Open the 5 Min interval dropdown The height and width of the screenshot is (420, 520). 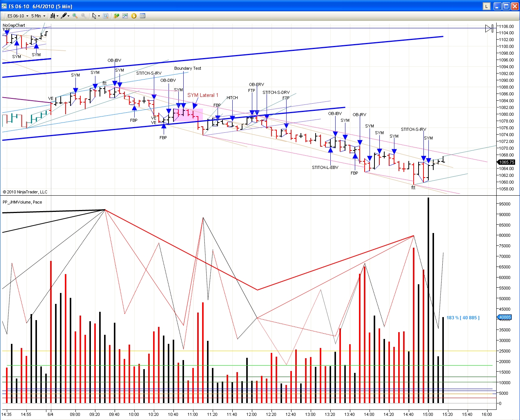[38, 16]
